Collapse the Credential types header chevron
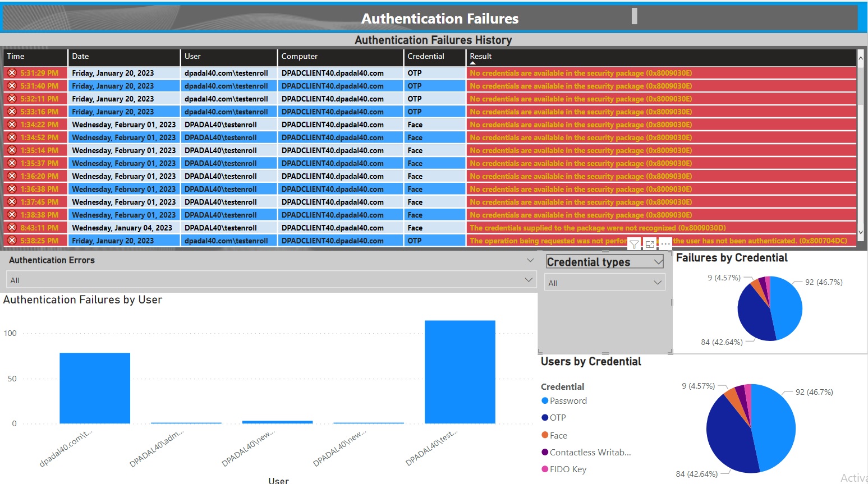This screenshot has height=484, width=868. (x=658, y=262)
